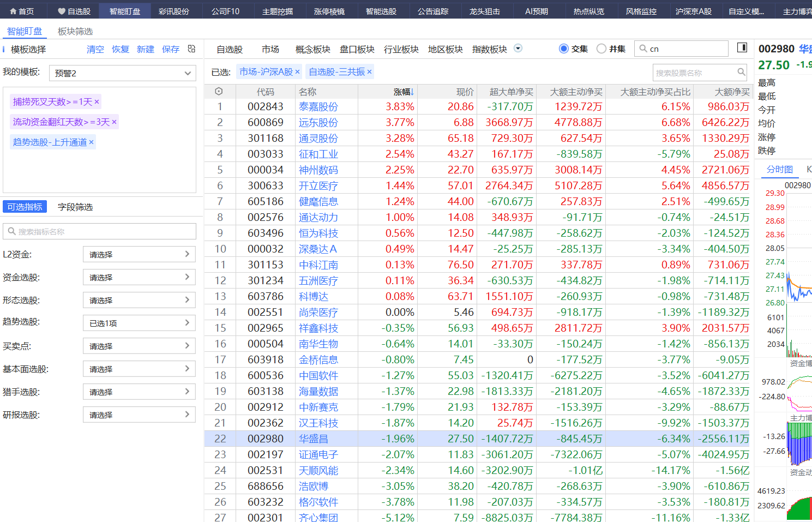The height and width of the screenshot is (522, 812).
Task: Click the 保存 template link
Action: click(x=171, y=49)
